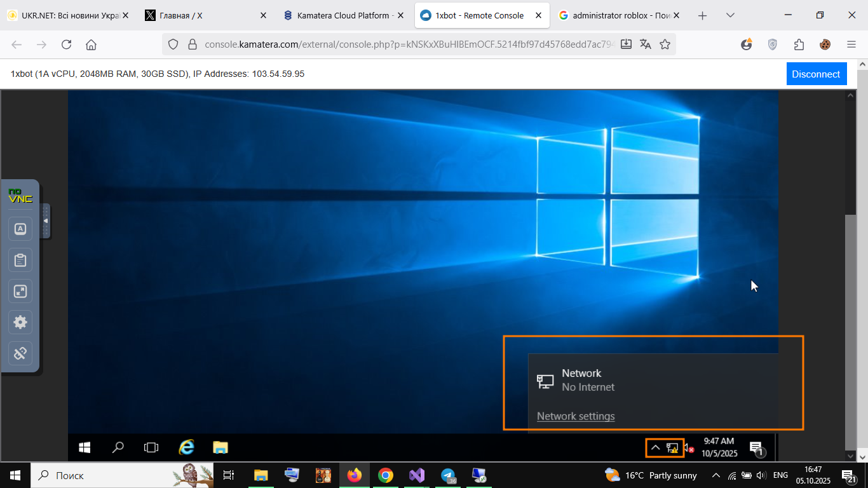Image resolution: width=868 pixels, height=488 pixels.
Task: Open Network settings link
Action: pyautogui.click(x=576, y=416)
